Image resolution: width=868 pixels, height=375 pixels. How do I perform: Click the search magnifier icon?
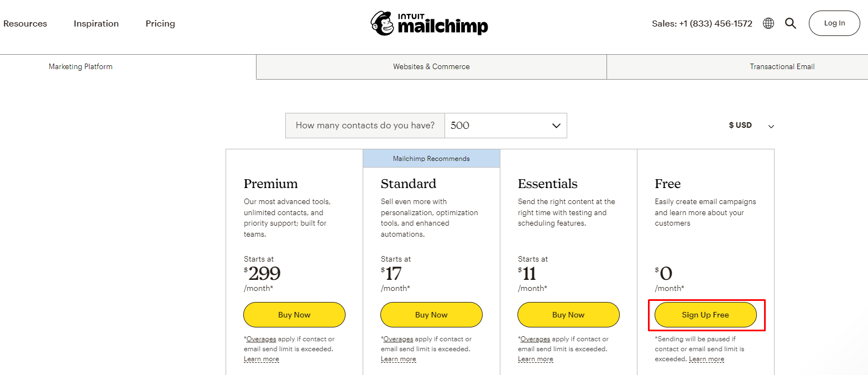(791, 23)
